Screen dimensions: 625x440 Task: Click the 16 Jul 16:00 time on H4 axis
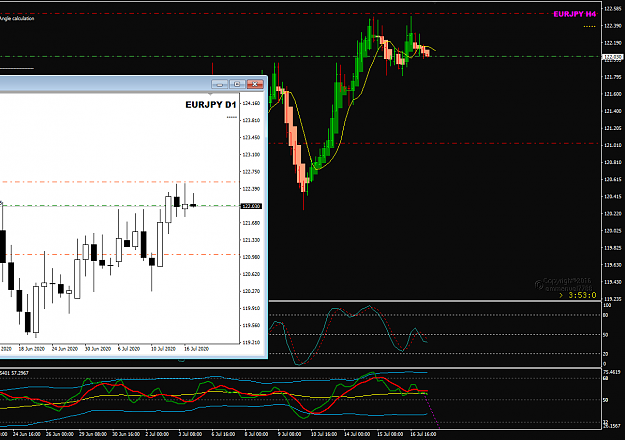click(423, 434)
